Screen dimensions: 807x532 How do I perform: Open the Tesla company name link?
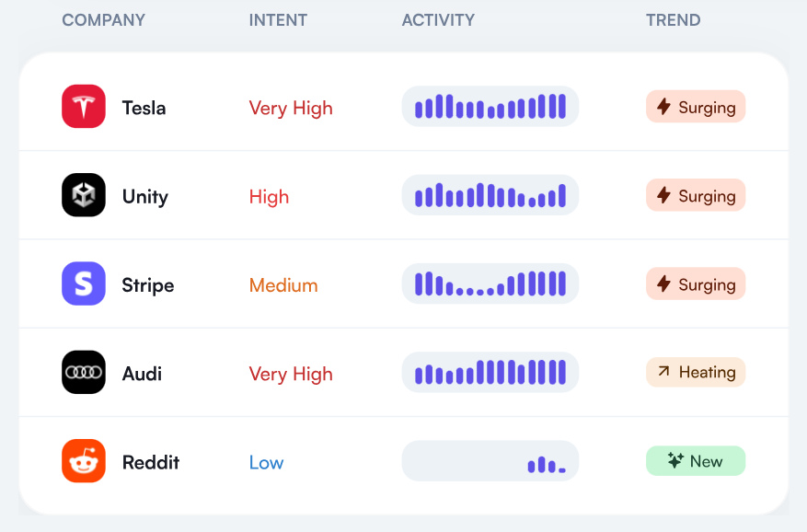[144, 108]
